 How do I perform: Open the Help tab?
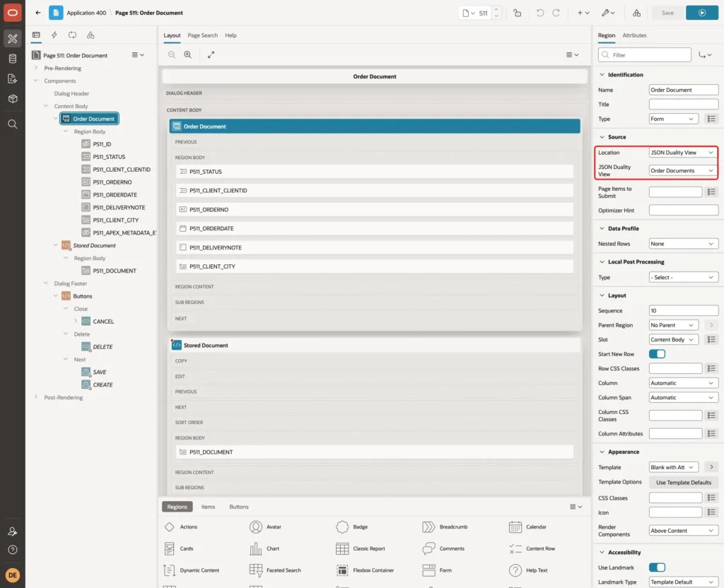(x=230, y=35)
